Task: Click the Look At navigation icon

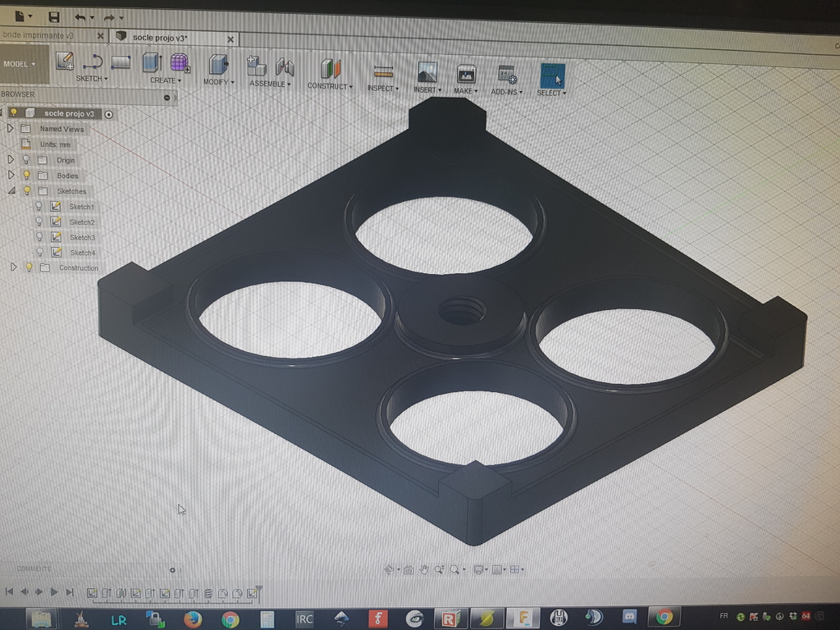Action: pyautogui.click(x=409, y=569)
